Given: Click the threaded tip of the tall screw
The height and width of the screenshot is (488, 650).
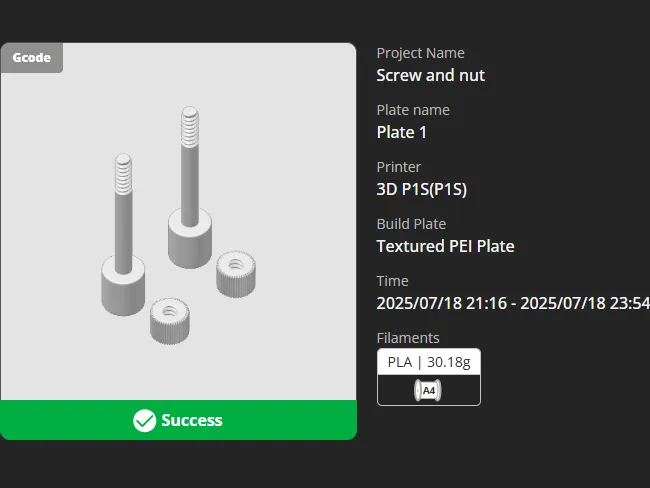Looking at the screenshot, I should [190, 127].
